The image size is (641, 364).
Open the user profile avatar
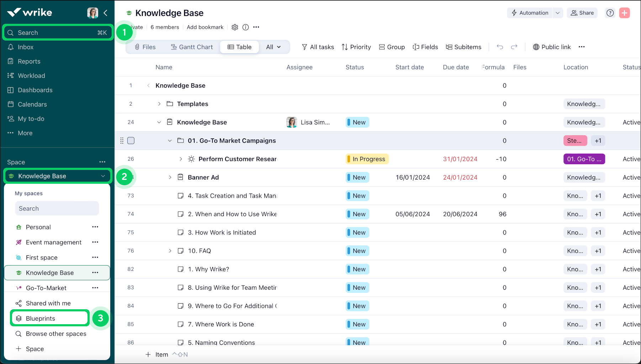coord(92,13)
